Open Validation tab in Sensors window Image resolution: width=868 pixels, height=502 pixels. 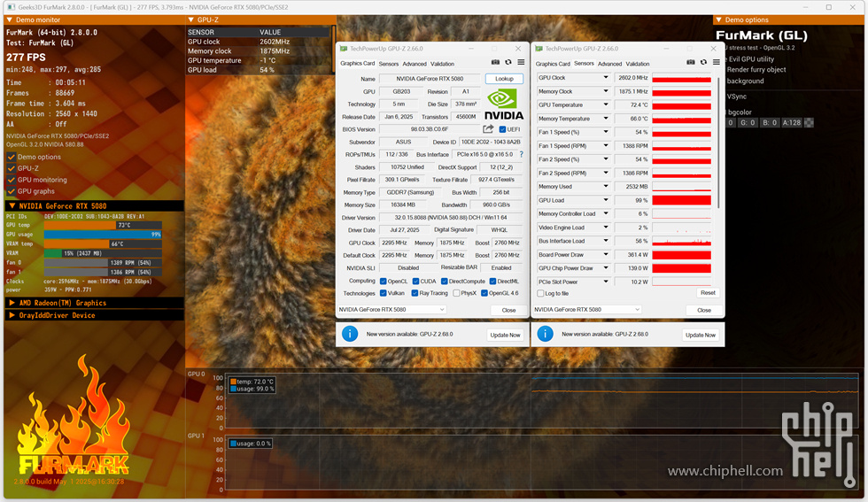(638, 64)
